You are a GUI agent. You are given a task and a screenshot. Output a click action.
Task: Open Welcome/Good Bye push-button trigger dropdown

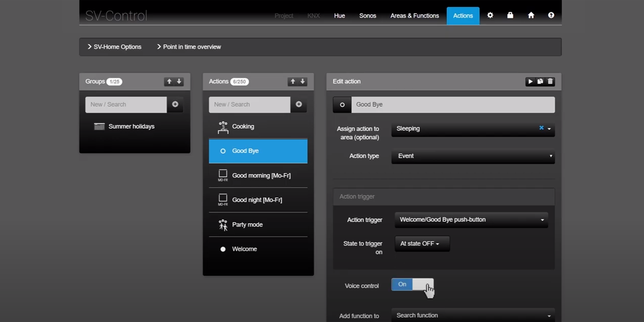click(471, 220)
